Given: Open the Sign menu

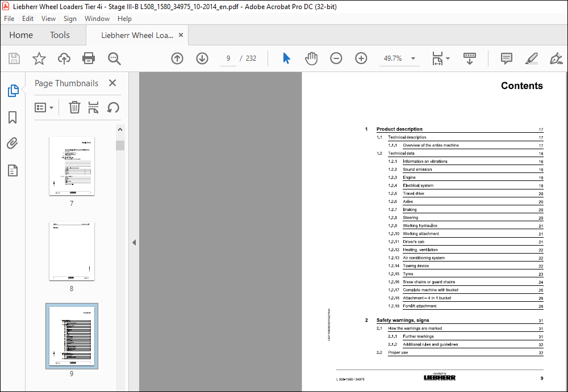Looking at the screenshot, I should (x=70, y=19).
